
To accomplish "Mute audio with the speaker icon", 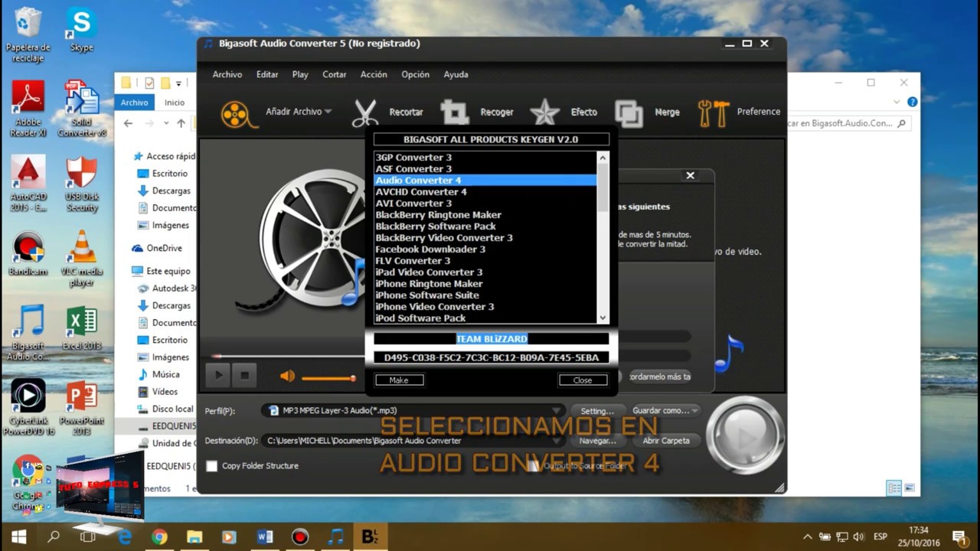I will point(287,377).
